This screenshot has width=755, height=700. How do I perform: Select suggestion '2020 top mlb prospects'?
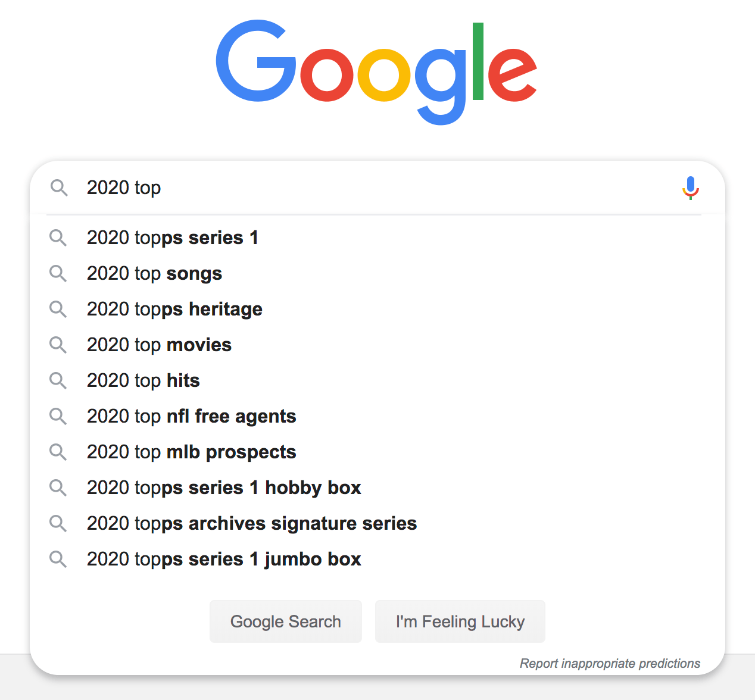click(377, 452)
